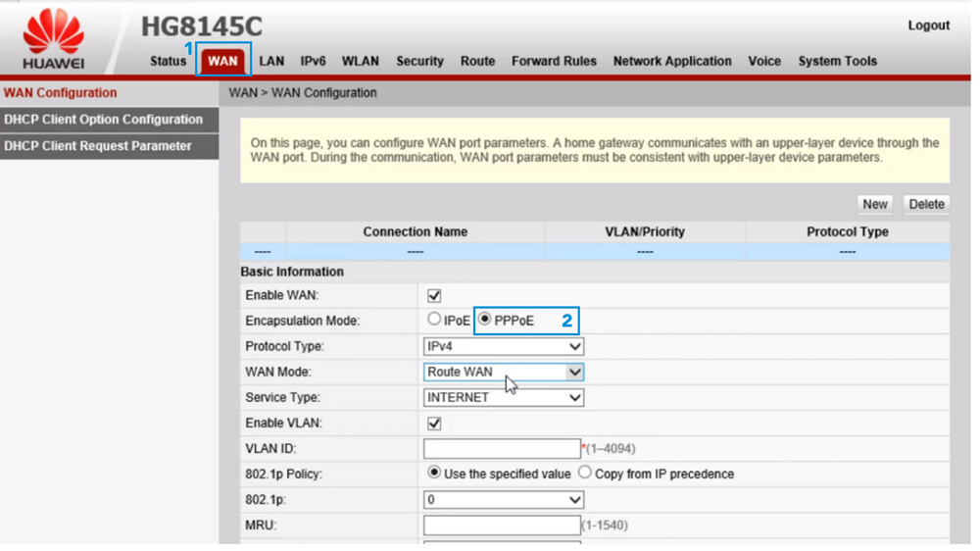980x551 pixels.
Task: Click the Protocol Type column header
Action: [x=848, y=232]
